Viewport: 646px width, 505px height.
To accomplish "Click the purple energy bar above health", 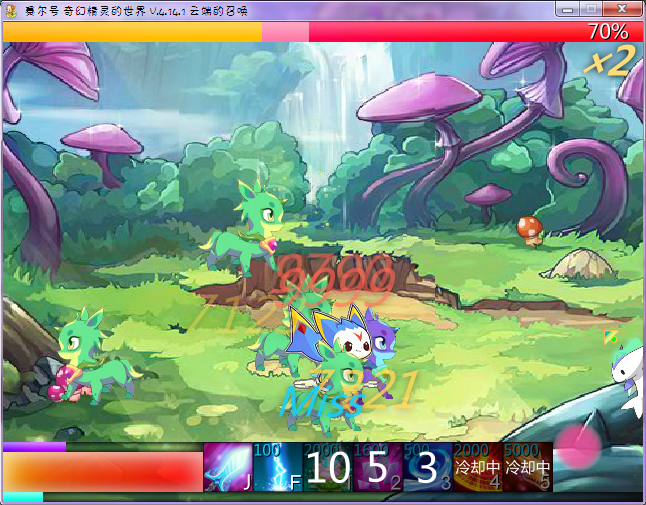I will pyautogui.click(x=34, y=447).
